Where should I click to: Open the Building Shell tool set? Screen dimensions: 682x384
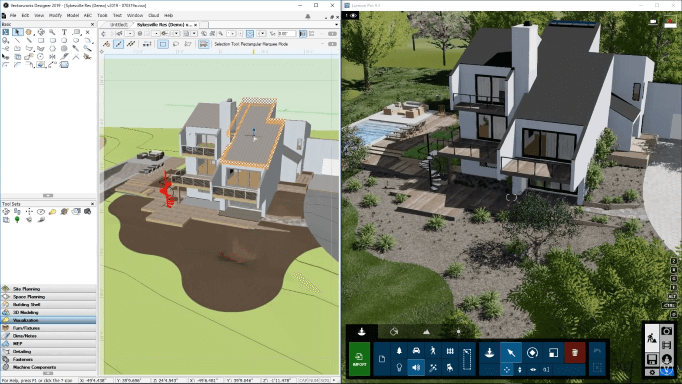pyautogui.click(x=48, y=304)
